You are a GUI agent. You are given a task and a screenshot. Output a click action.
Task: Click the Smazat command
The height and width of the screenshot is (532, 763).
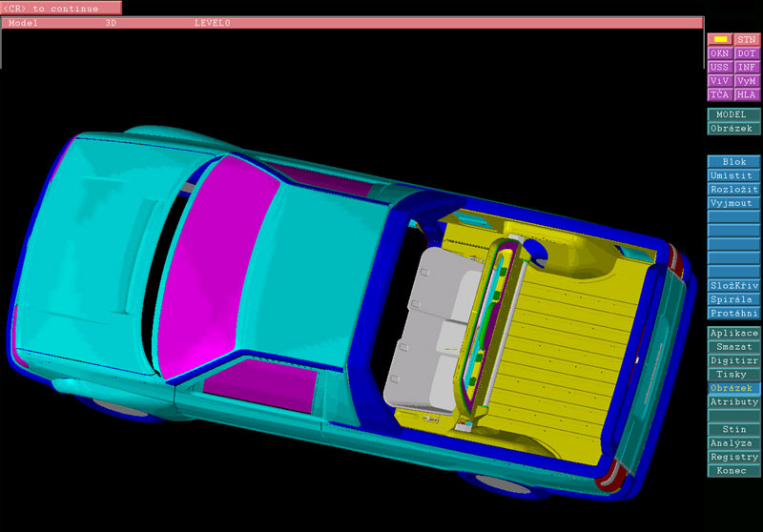[x=733, y=347]
